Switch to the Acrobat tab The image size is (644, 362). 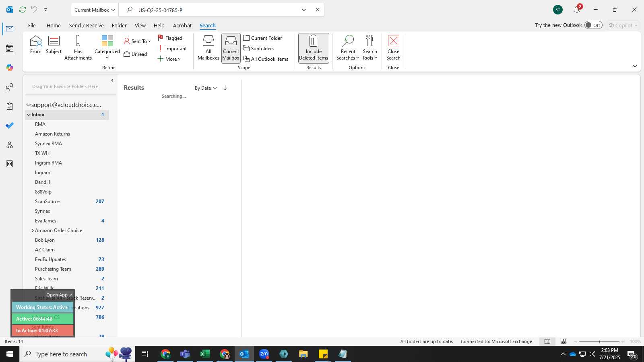tap(182, 25)
